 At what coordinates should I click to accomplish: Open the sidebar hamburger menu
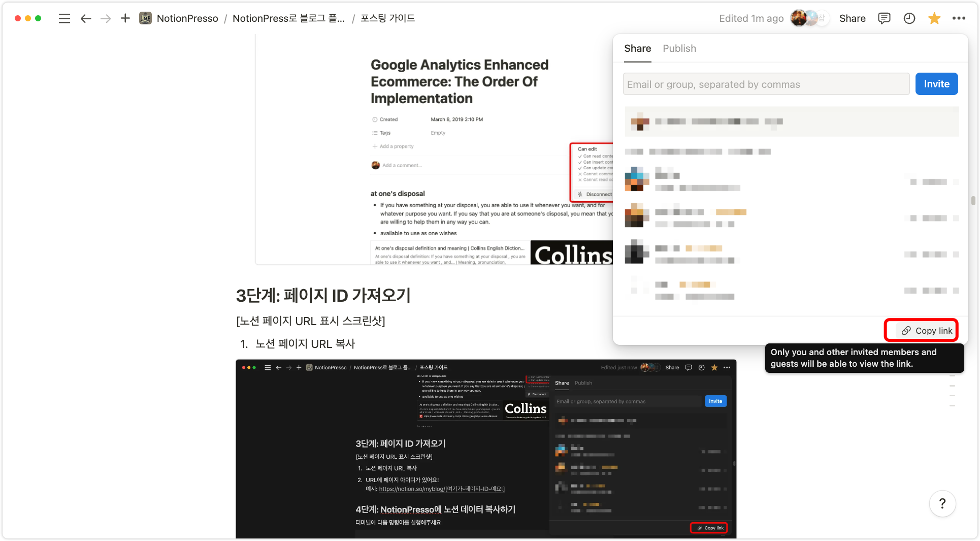[64, 19]
